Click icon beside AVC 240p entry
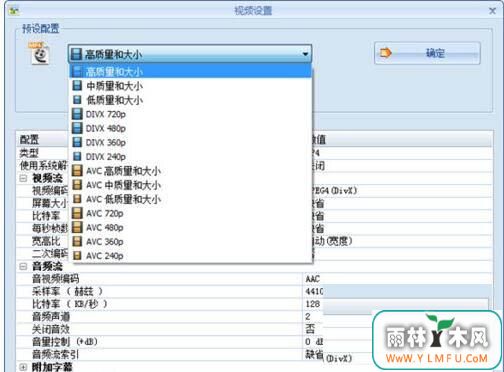The height and width of the screenshot is (372, 504). click(x=77, y=256)
